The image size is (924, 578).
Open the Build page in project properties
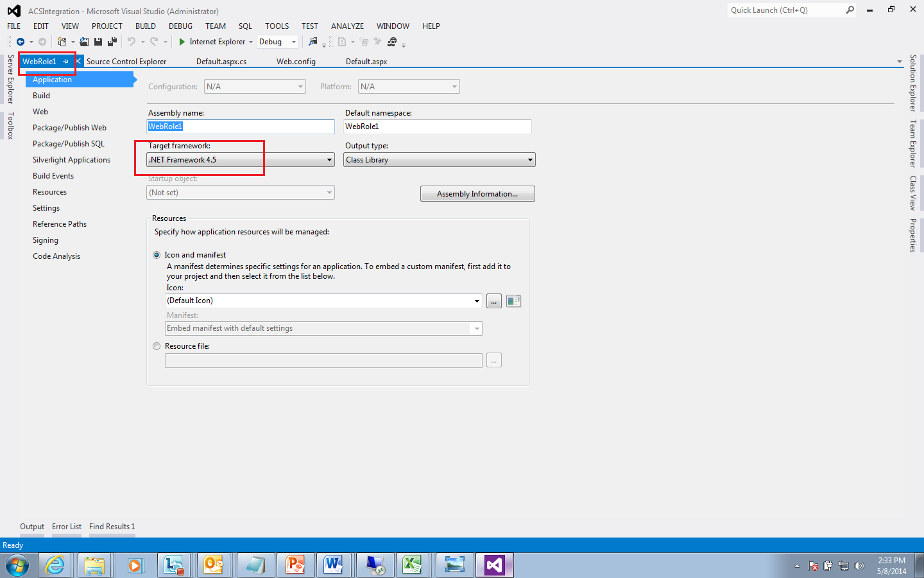click(41, 96)
